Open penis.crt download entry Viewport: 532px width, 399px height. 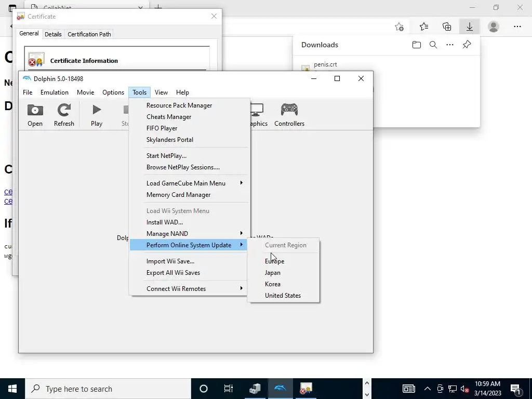pos(325,64)
